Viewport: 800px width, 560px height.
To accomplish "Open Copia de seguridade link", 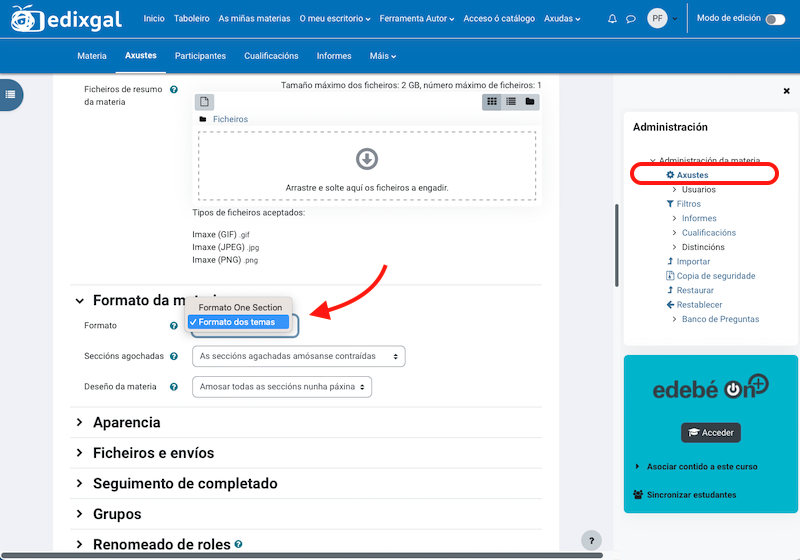I will [716, 275].
